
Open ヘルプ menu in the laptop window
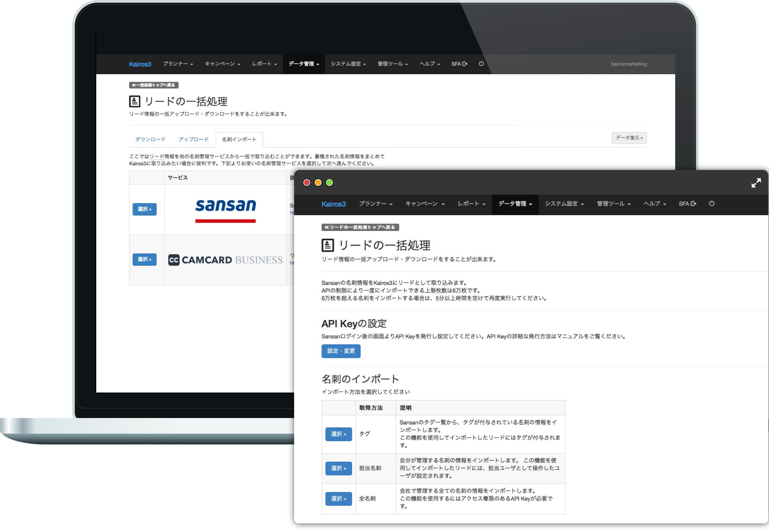coord(430,64)
